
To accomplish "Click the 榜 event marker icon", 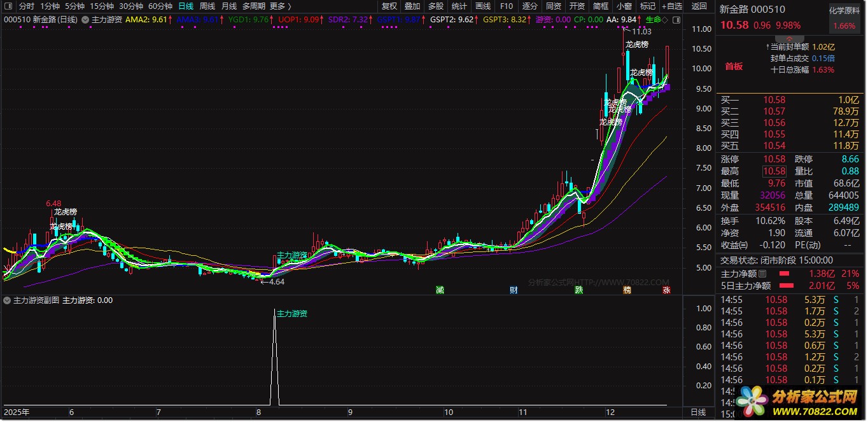I will [x=627, y=290].
